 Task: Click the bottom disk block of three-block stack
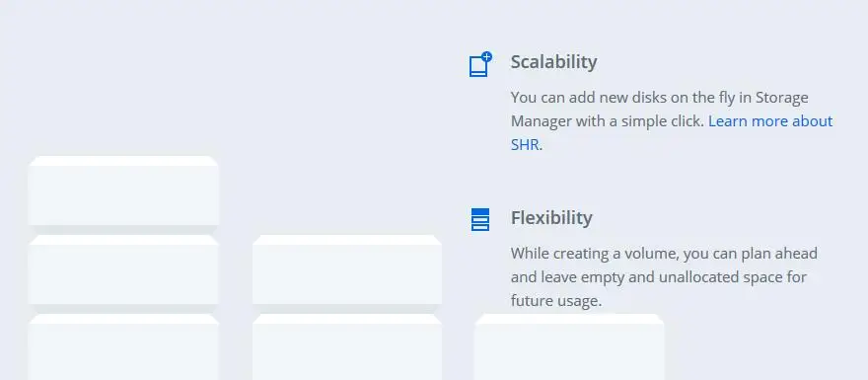123,347
